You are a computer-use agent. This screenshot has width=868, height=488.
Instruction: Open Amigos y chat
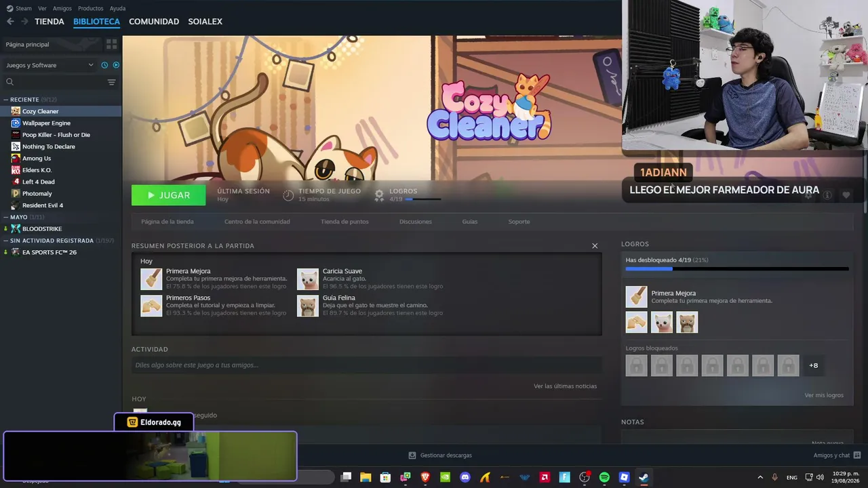(x=837, y=455)
